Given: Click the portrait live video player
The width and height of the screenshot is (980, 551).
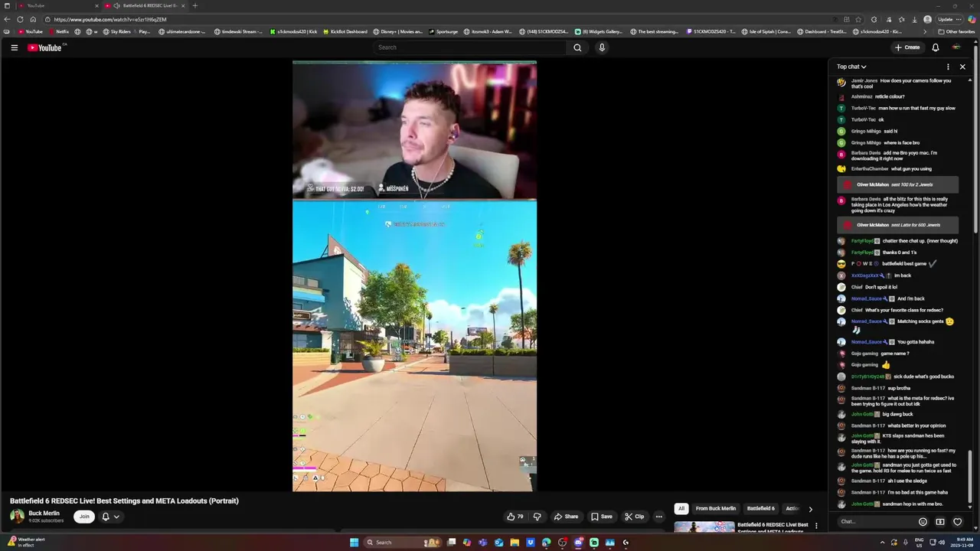Looking at the screenshot, I should pos(414,276).
